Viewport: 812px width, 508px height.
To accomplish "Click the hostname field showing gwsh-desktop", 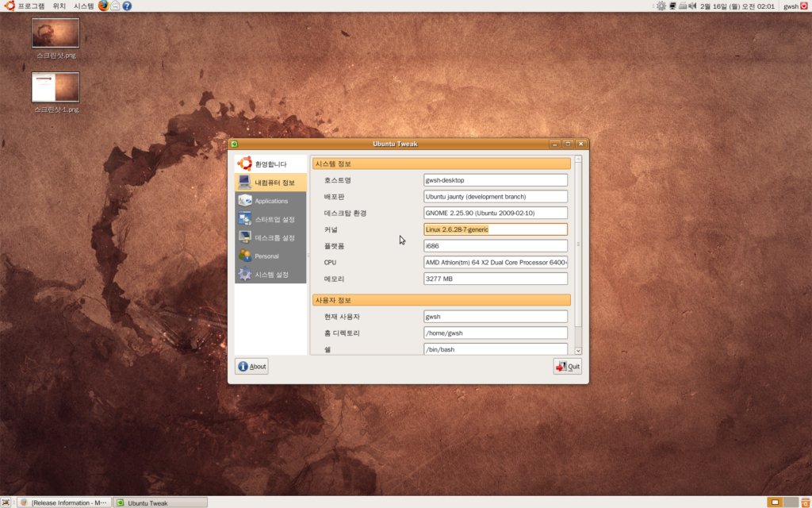I will coord(495,180).
